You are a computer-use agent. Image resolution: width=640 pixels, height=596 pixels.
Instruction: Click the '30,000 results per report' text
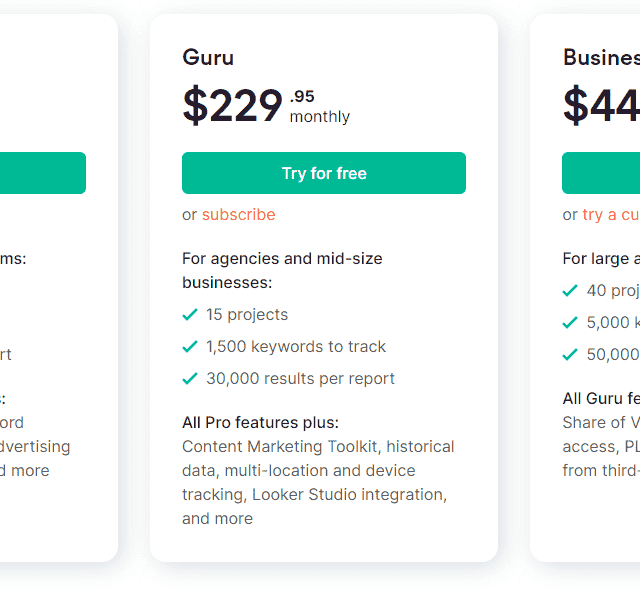(300, 378)
